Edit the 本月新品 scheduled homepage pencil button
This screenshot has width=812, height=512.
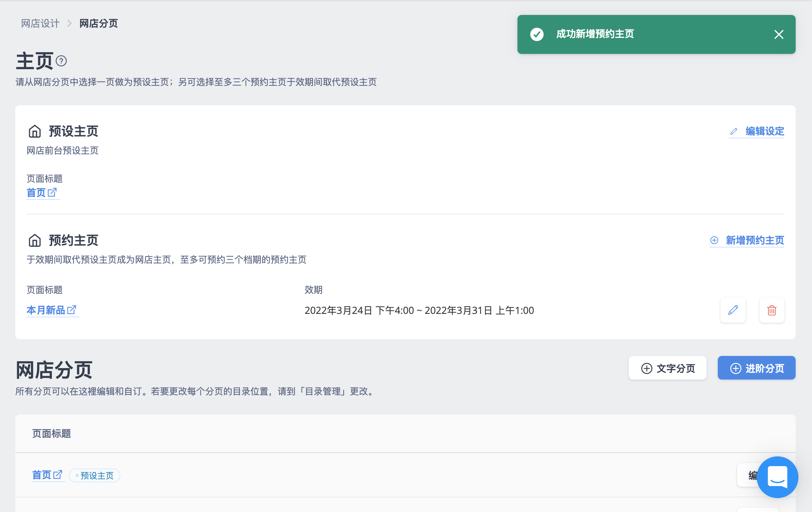click(x=733, y=310)
